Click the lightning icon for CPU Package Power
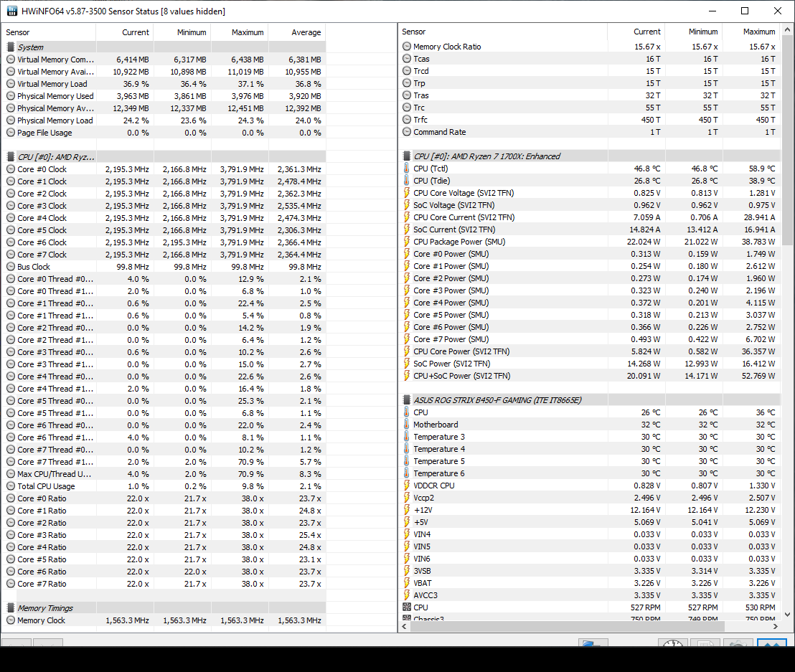The image size is (795, 672). coord(407,242)
